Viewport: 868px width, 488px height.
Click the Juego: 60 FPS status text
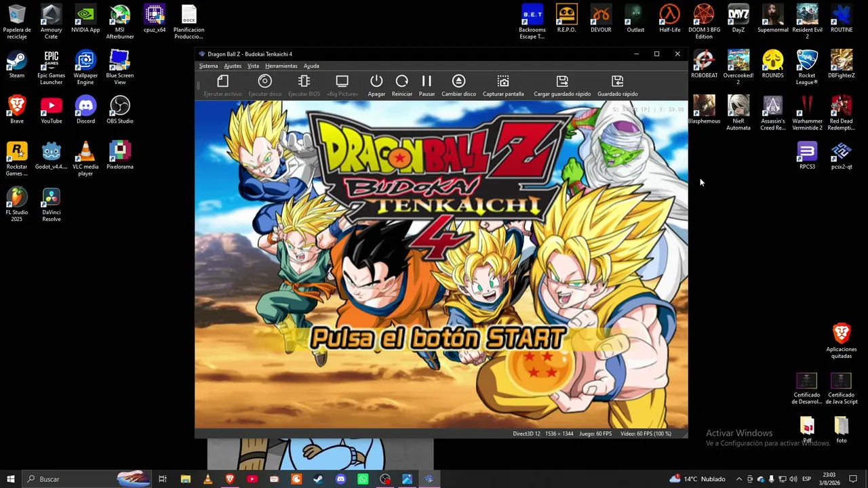coord(595,434)
